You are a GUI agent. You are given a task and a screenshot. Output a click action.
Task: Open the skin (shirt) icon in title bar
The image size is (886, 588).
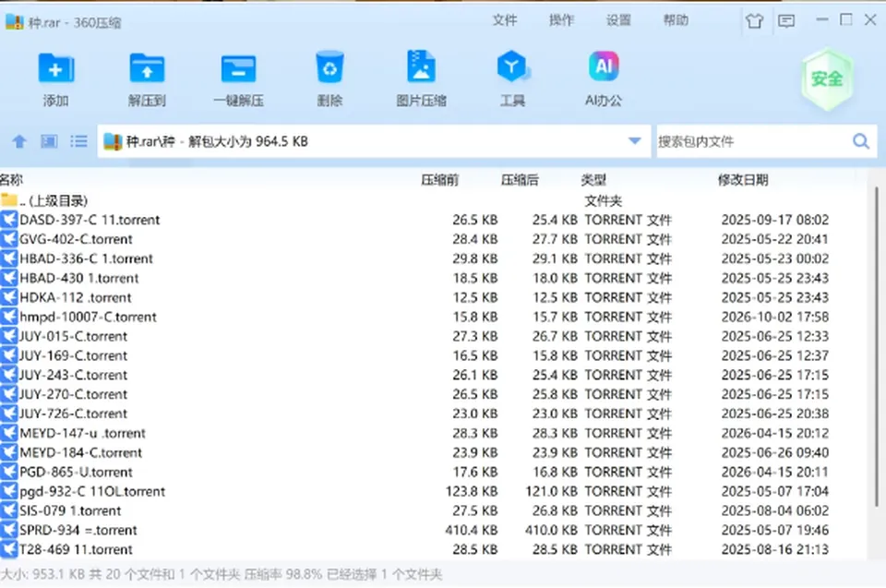(754, 21)
